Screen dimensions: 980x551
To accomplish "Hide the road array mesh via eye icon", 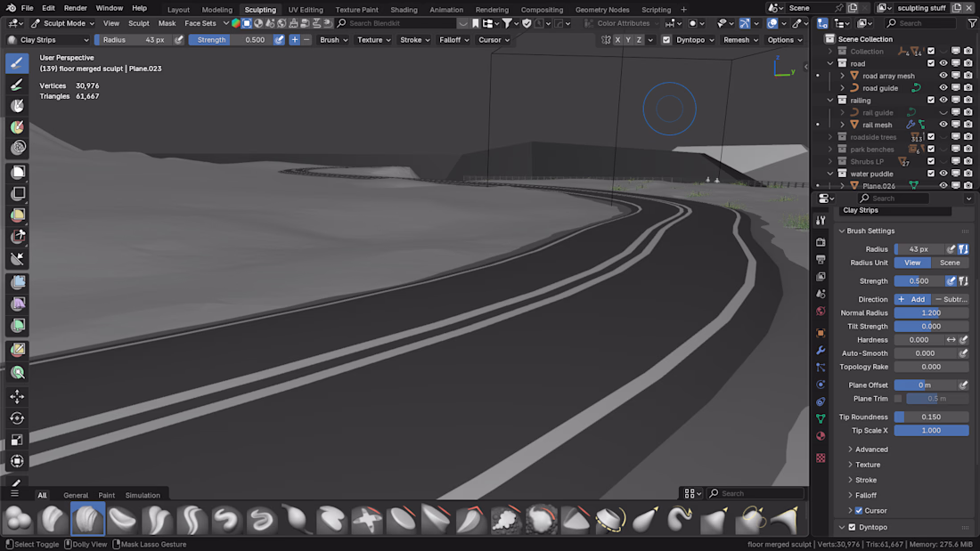I will (x=943, y=76).
